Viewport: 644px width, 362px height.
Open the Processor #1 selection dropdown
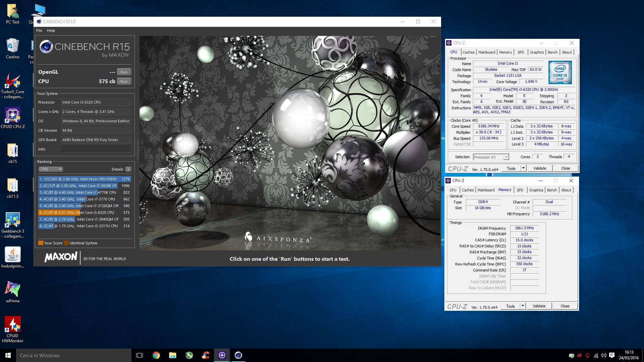[x=491, y=157]
